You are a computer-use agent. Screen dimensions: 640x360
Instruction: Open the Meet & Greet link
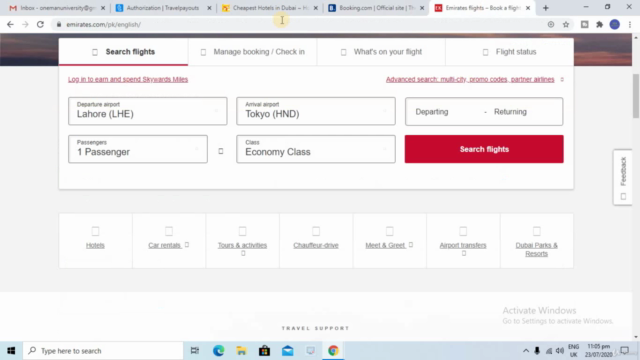point(385,245)
